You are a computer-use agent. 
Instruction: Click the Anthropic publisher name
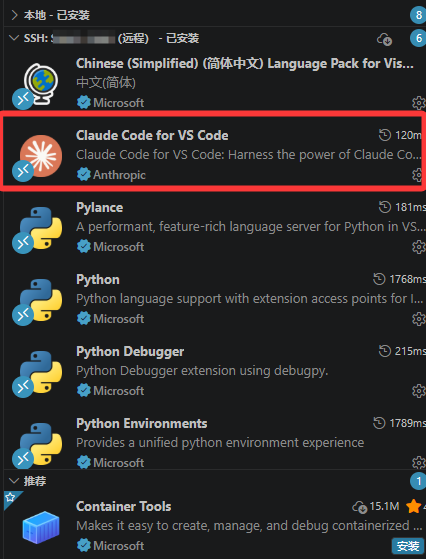click(x=119, y=175)
